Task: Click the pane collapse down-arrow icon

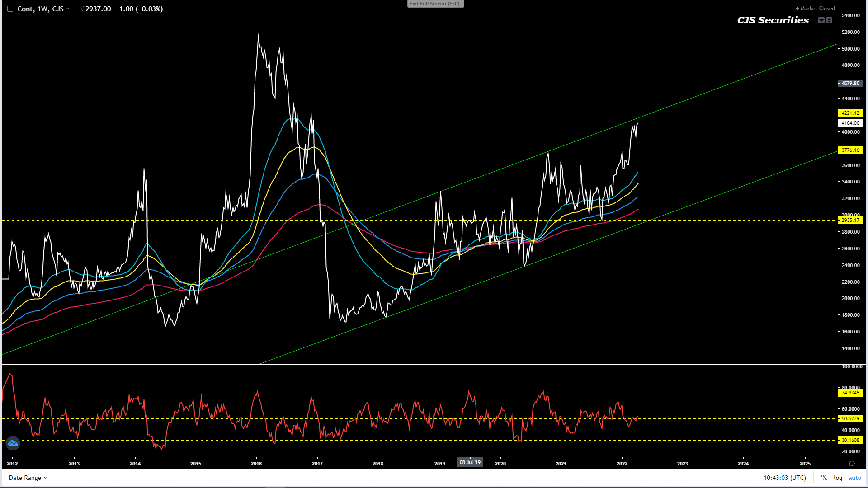Action: [x=821, y=20]
